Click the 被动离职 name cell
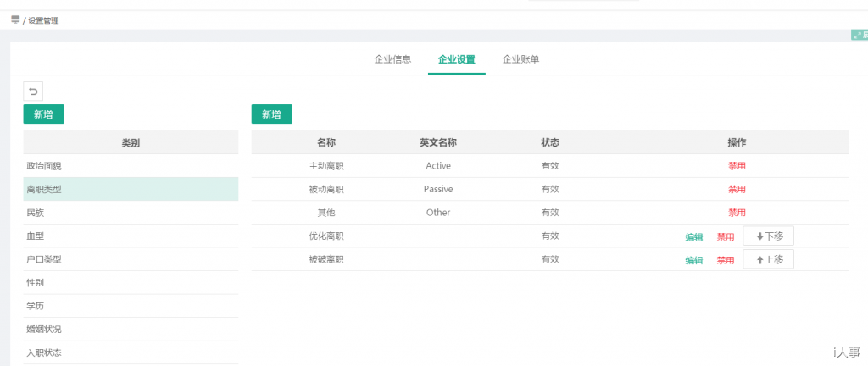868x366 pixels. point(326,189)
